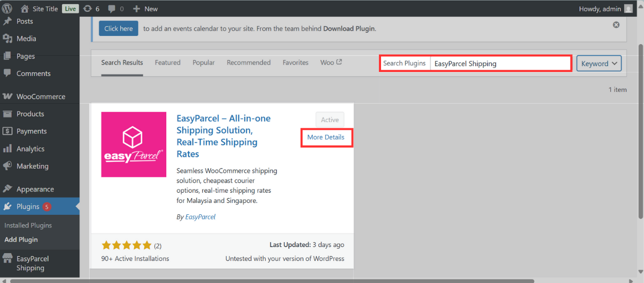Click the Plugins update count badge 5
Screen dimensions: 644x283
coord(47,207)
